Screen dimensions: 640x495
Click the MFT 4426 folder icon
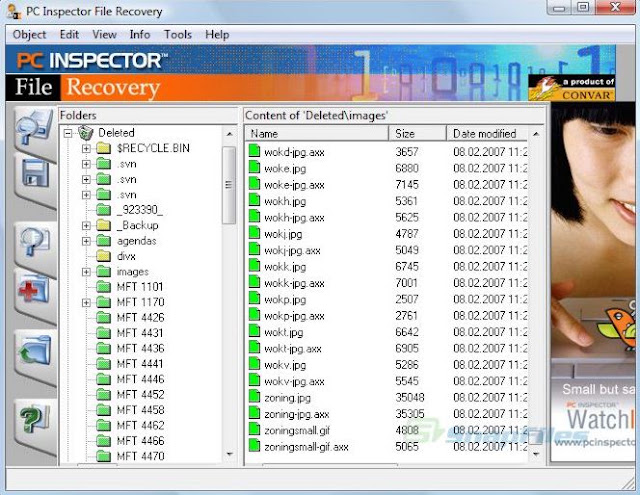(104, 317)
